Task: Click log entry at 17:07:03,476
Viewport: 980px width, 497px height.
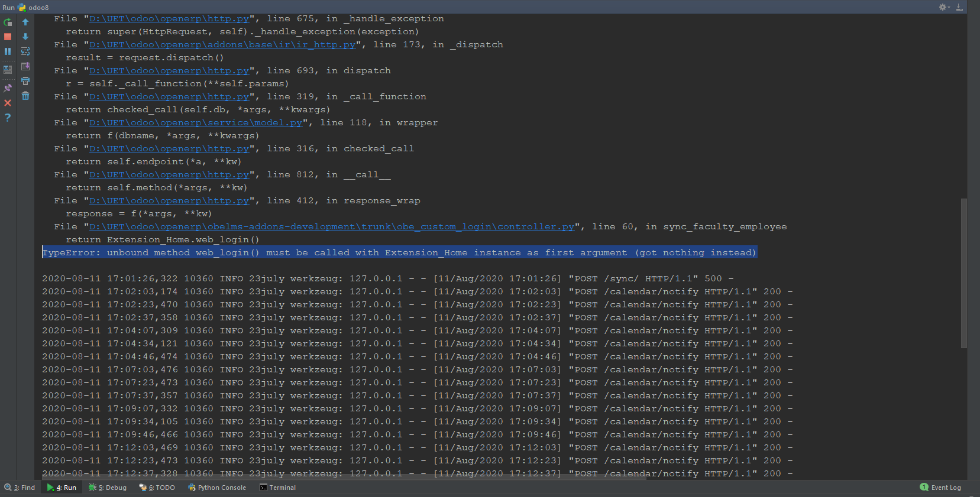Action: [418, 370]
